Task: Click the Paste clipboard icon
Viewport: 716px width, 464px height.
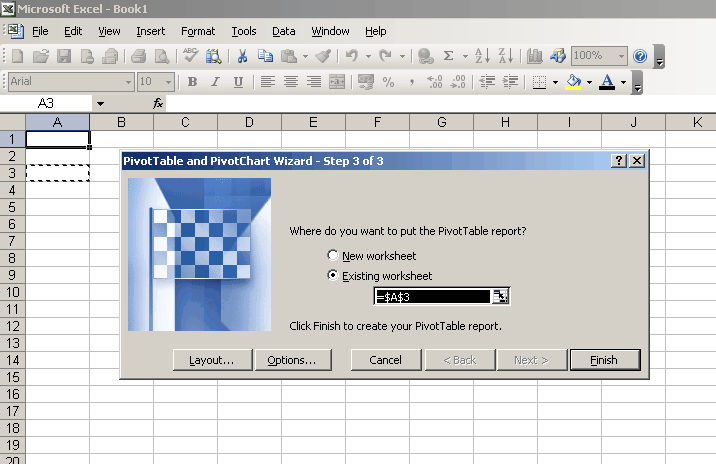Action: pyautogui.click(x=289, y=56)
